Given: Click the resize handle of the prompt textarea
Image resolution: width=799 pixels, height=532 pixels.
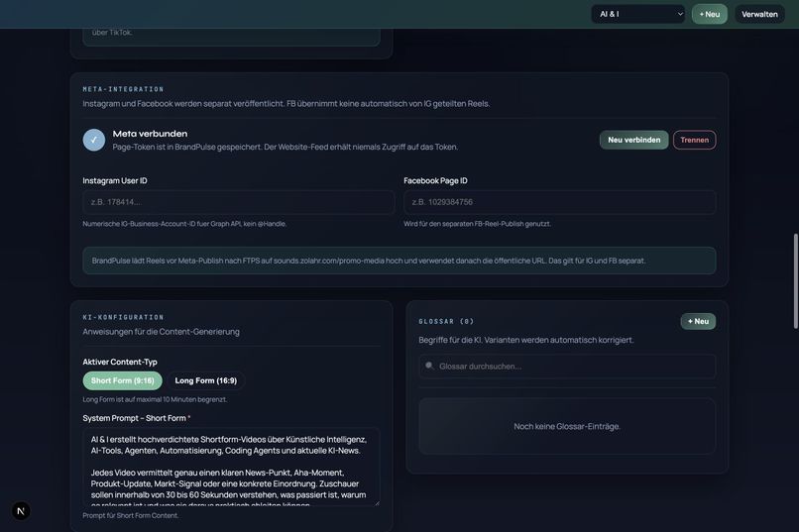Looking at the screenshot, I should pyautogui.click(x=377, y=503).
